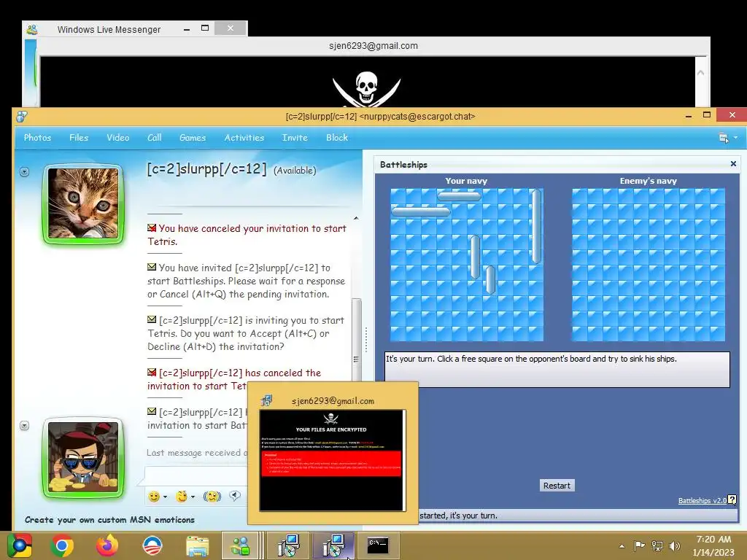The width and height of the screenshot is (747, 560).
Task: Open the Games menu item
Action: 193,138
